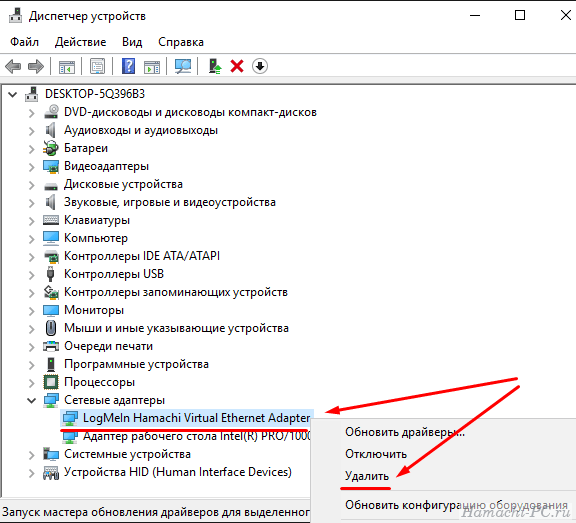Select LogMeIn Hamachi Virtual Ethernet Adapter

pos(197,418)
